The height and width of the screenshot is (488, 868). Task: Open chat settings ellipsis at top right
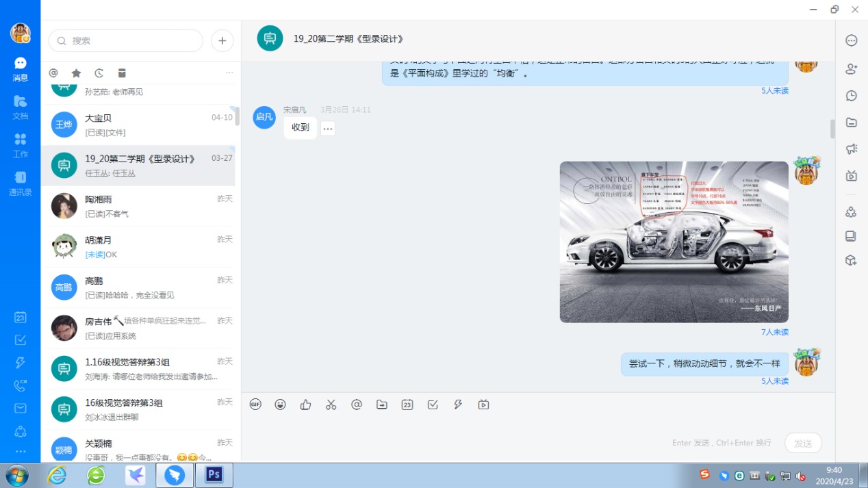(x=851, y=40)
